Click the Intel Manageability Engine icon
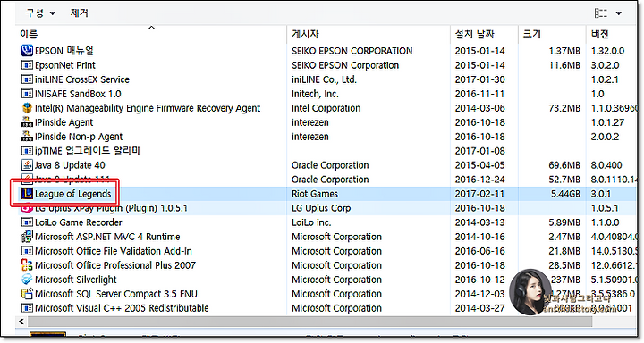Screen dimensions: 644x343 27,108
